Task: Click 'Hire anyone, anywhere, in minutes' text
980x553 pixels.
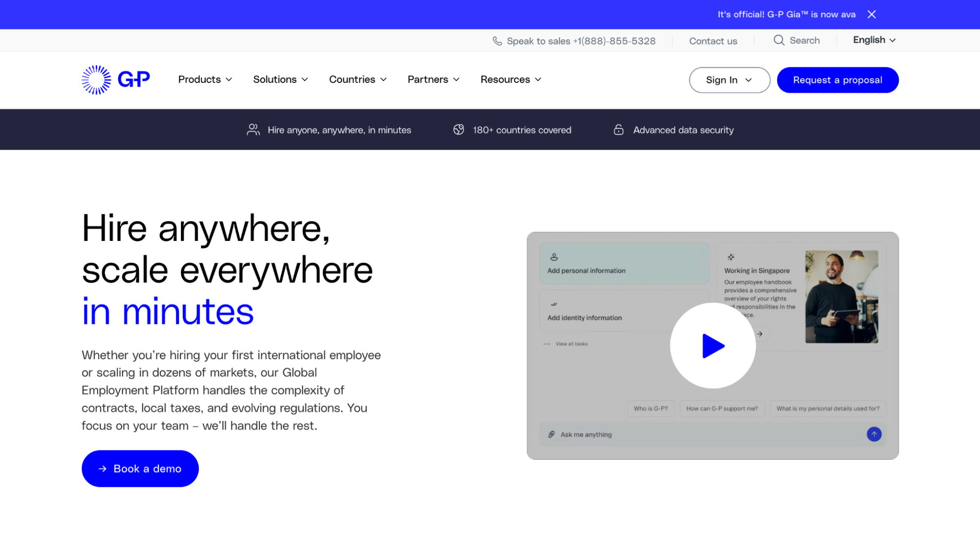Action: [x=339, y=130]
